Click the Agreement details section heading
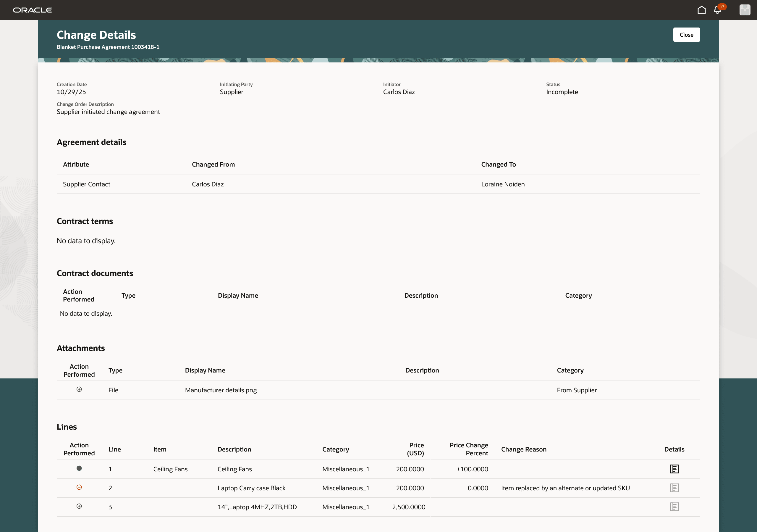Viewport: 757px width, 532px height. (92, 142)
